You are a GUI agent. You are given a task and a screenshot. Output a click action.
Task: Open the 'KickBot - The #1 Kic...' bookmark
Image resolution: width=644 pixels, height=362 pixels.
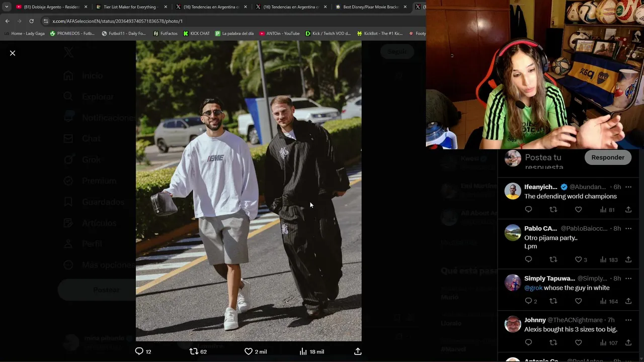point(380,34)
